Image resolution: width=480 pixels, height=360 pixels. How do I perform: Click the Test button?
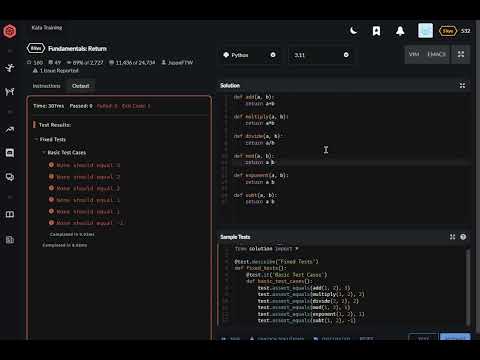click(x=423, y=337)
